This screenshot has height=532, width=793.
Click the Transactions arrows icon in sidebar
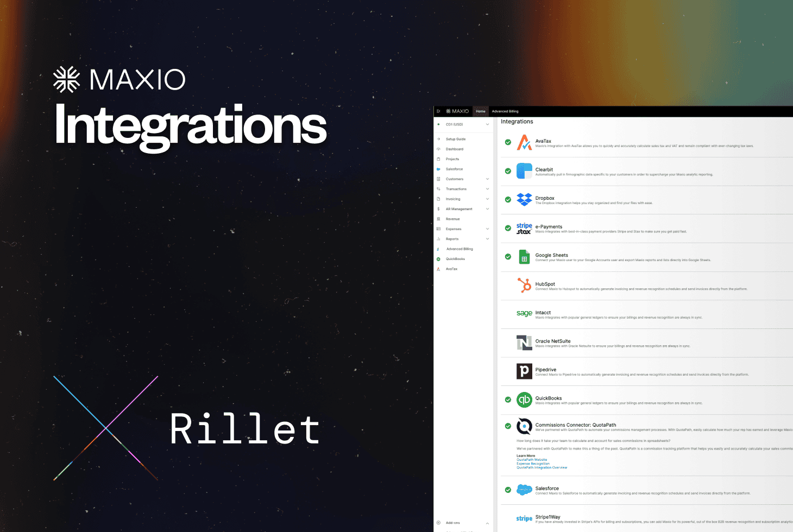(438, 189)
